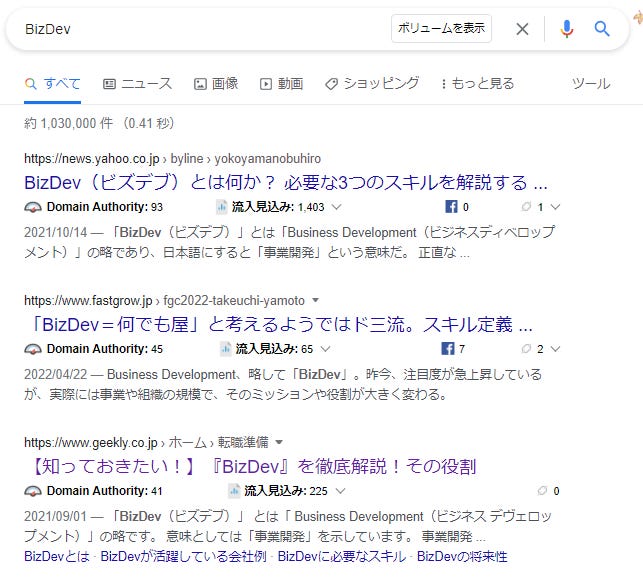Expand the chevron next to 流入見込み: 65
Image resolution: width=643 pixels, height=581 pixels.
pyautogui.click(x=325, y=349)
